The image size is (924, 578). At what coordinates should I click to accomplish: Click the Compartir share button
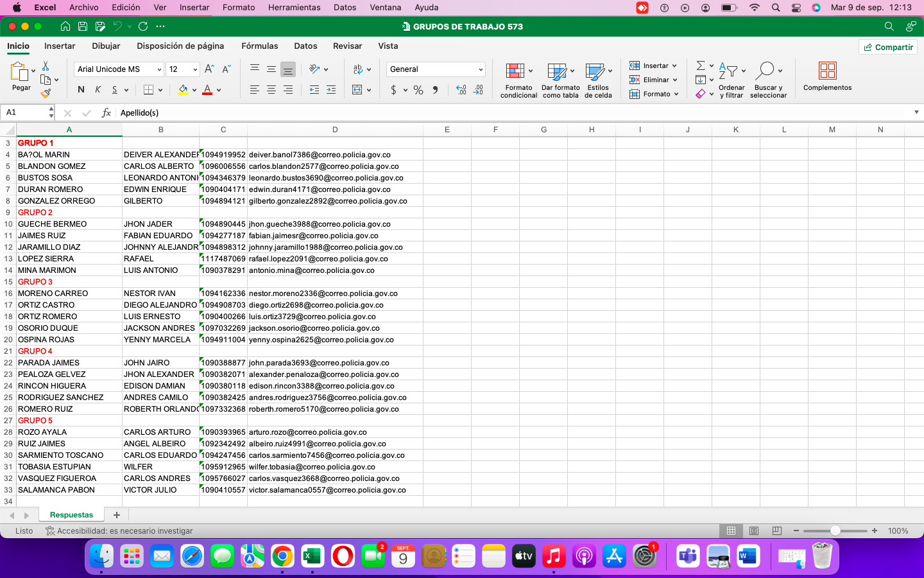click(888, 47)
